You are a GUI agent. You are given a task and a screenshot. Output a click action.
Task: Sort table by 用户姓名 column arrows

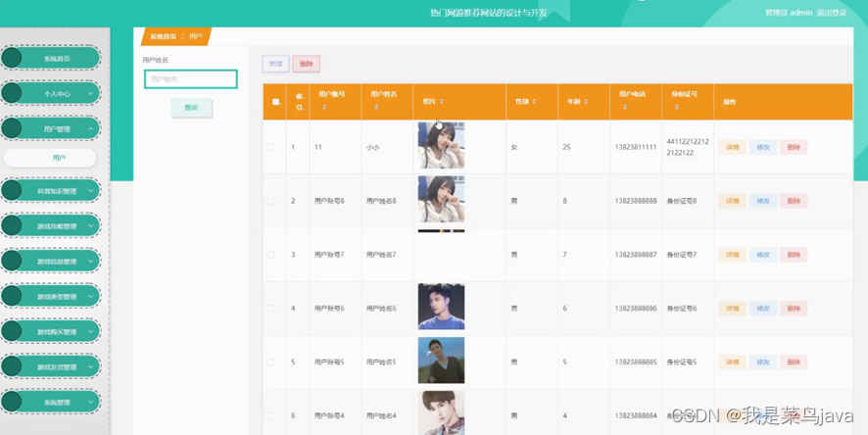tap(376, 108)
